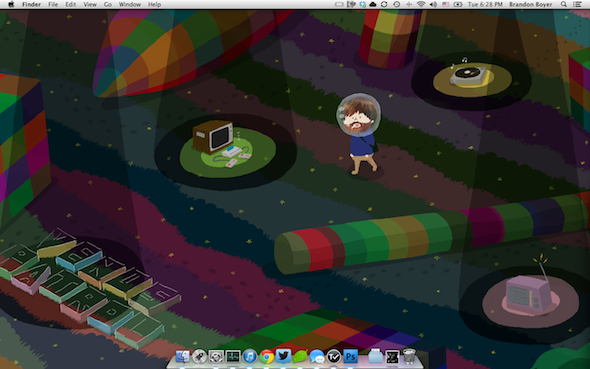Viewport: 590px width, 369px height.
Task: Launch Photoshop from the dock
Action: click(x=350, y=356)
